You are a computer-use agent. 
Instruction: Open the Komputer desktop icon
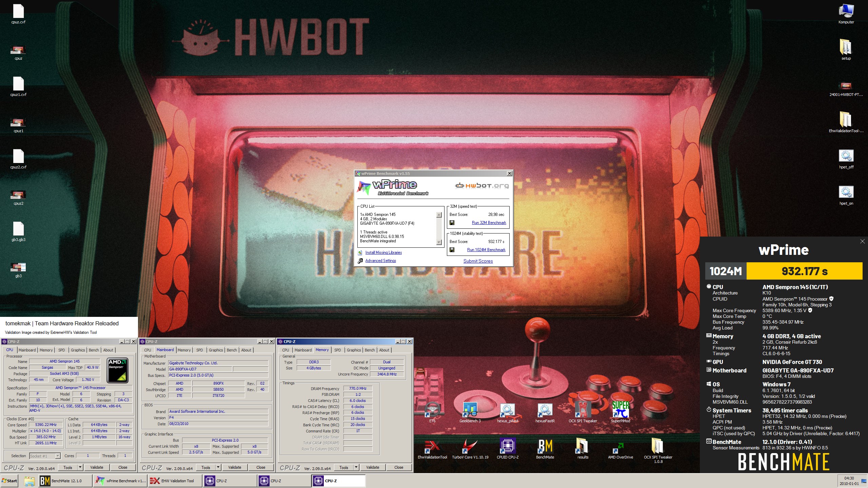tap(846, 14)
